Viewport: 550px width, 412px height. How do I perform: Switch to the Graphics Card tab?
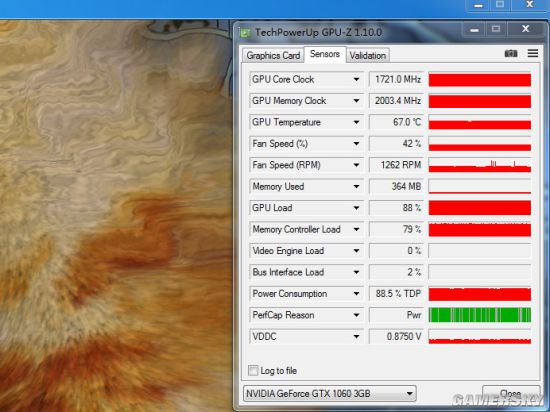click(273, 55)
